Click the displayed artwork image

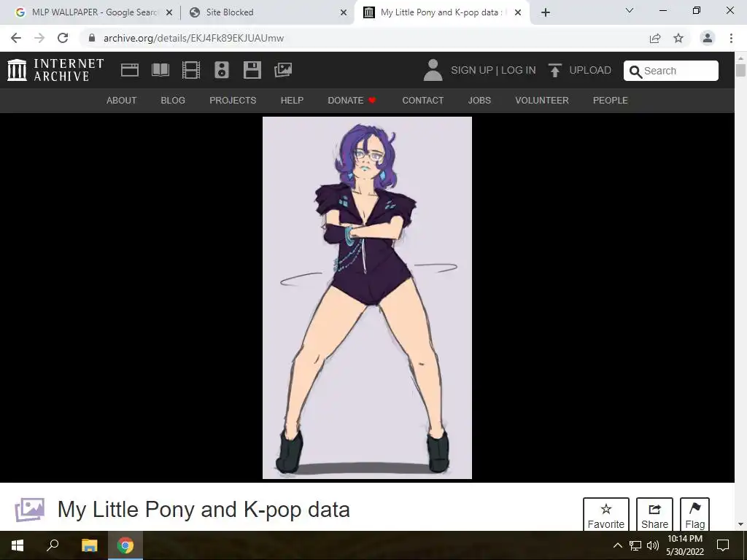pos(368,297)
